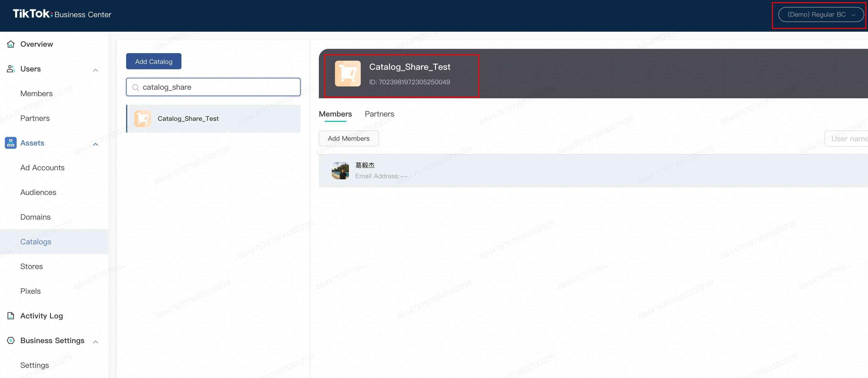Click the Add Members button

coord(349,139)
